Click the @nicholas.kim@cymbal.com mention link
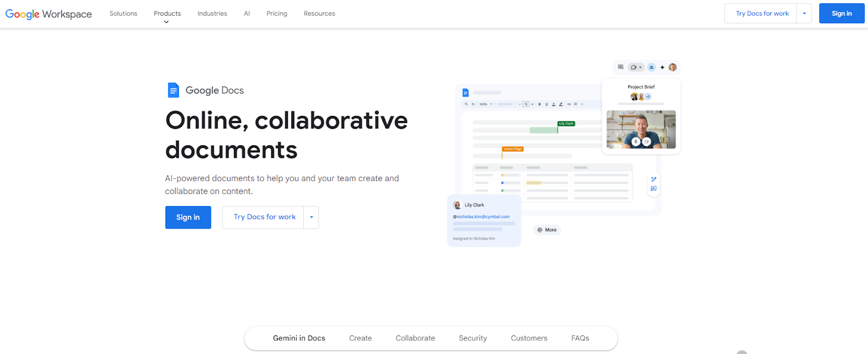The image size is (868, 354). coord(481,217)
